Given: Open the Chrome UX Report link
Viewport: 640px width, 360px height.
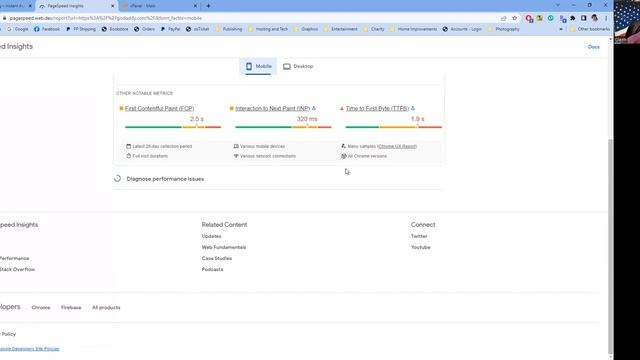Looking at the screenshot, I should click(398, 146).
